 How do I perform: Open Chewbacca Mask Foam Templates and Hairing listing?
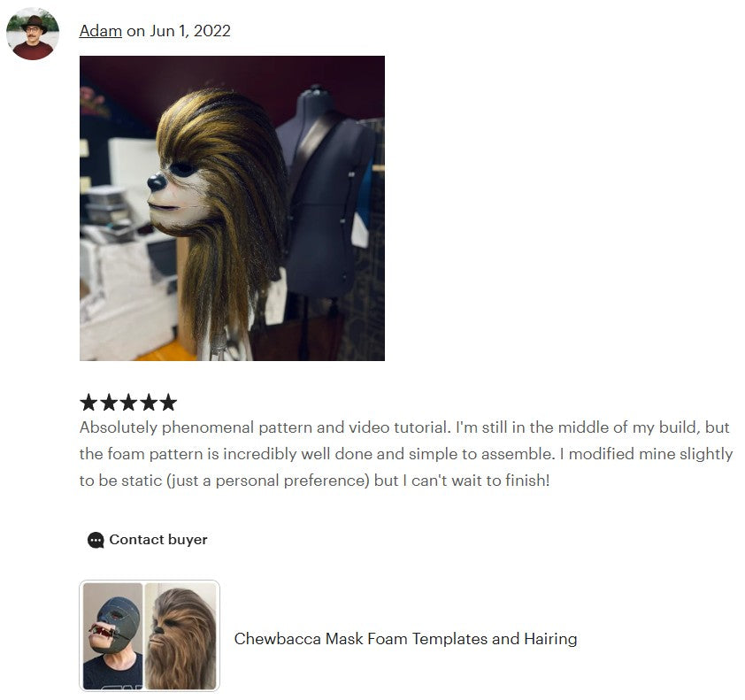(405, 638)
